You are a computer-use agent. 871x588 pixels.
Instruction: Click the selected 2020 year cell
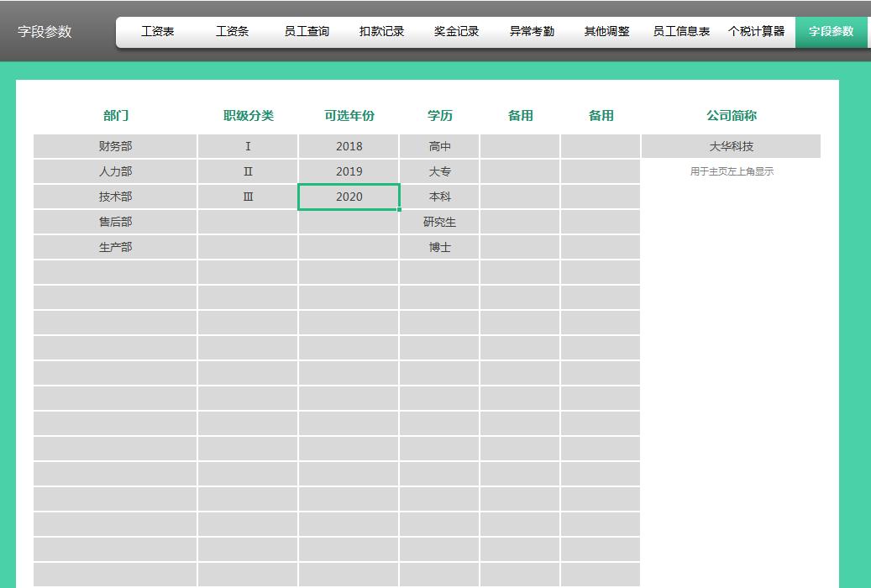point(349,197)
